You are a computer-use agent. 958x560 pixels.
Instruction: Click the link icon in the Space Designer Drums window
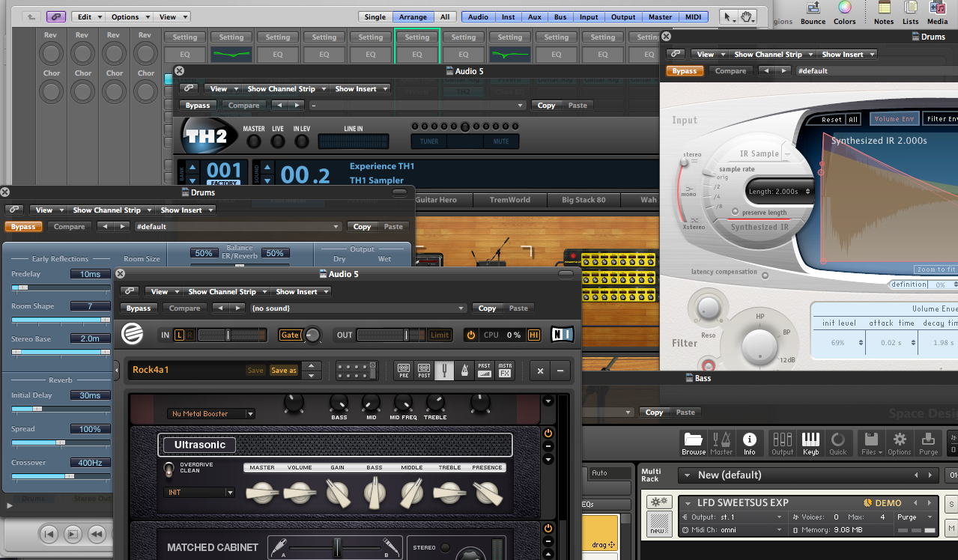[676, 54]
